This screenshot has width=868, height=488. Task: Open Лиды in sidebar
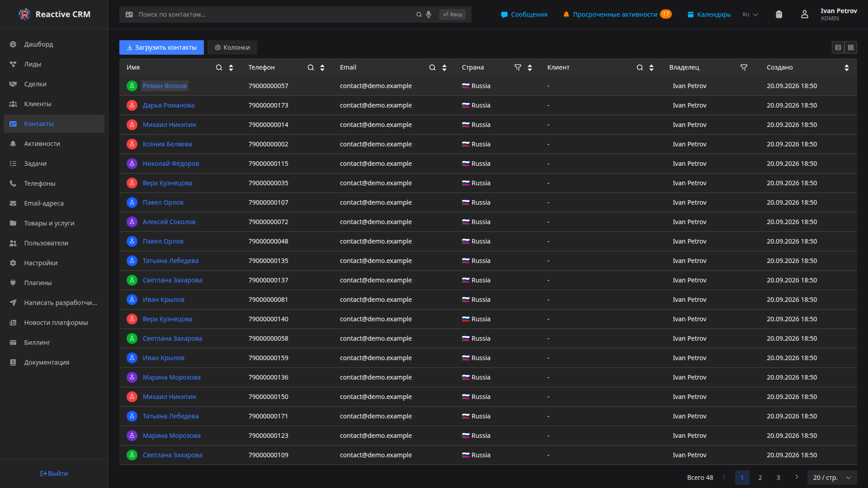pyautogui.click(x=54, y=64)
